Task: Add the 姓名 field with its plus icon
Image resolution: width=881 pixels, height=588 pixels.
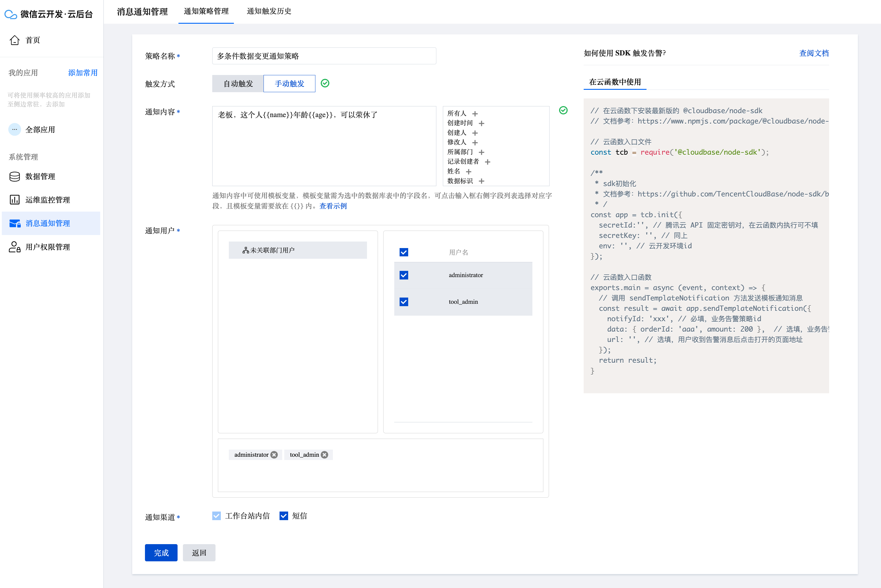Action: coord(468,172)
